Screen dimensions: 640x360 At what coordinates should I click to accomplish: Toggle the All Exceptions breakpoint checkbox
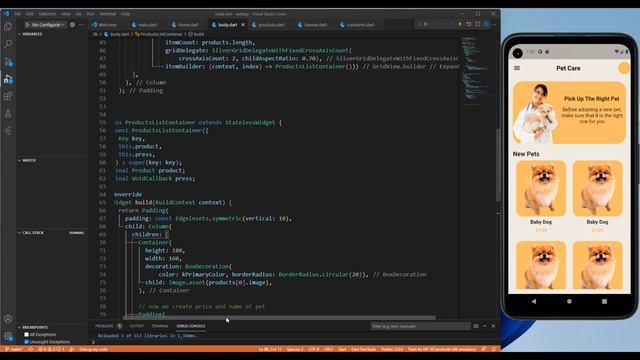pyautogui.click(x=27, y=335)
